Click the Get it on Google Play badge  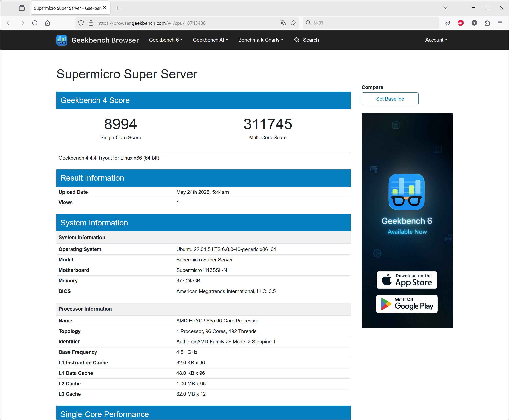coord(407,304)
